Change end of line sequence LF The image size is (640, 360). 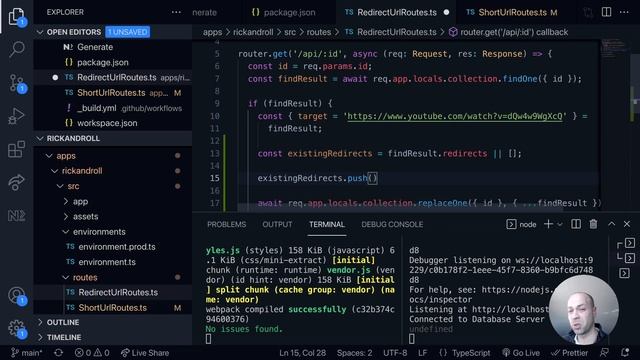point(422,353)
